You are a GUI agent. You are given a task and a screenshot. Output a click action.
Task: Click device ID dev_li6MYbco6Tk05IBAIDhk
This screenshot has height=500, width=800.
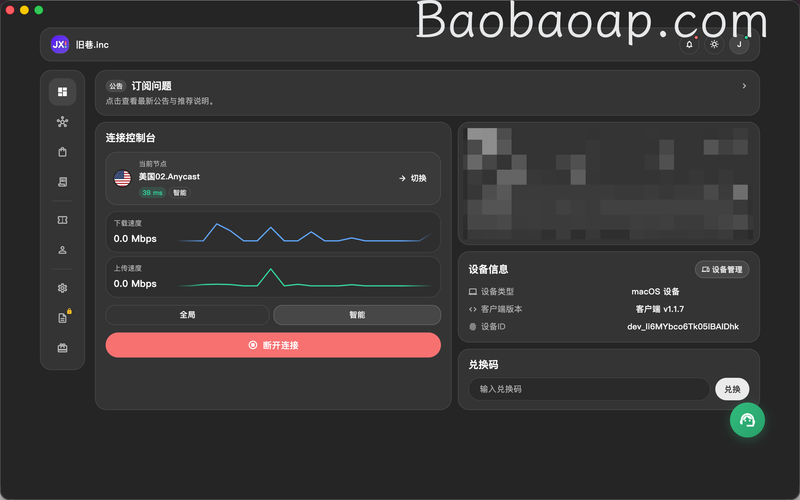pyautogui.click(x=683, y=327)
